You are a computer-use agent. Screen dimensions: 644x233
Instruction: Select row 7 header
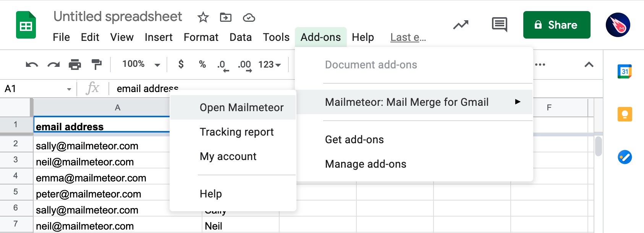(16, 224)
